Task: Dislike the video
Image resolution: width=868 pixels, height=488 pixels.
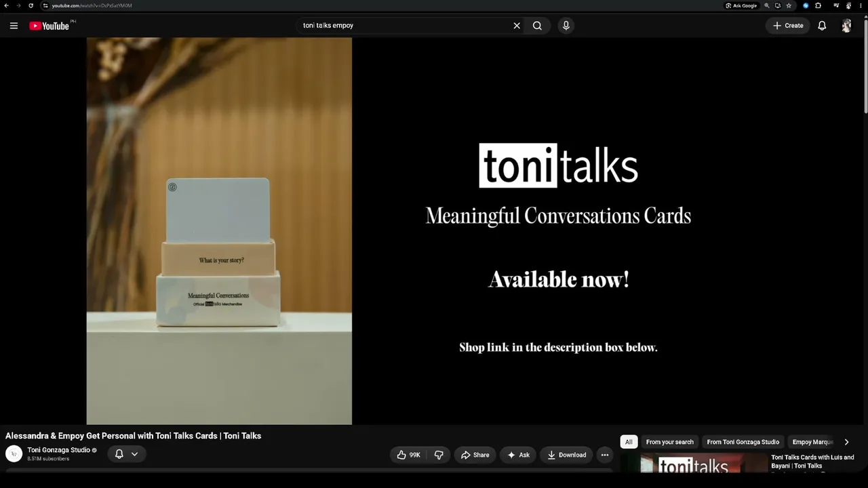Action: point(439,455)
